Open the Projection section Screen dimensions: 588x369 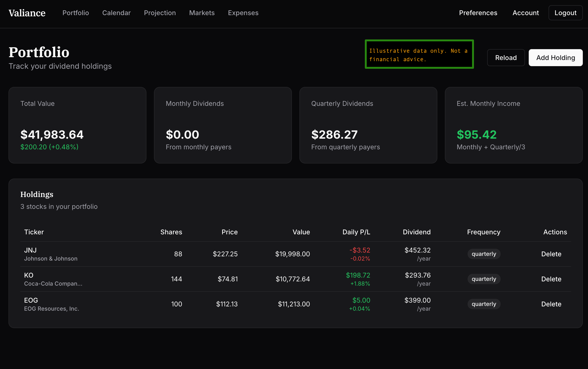(160, 13)
